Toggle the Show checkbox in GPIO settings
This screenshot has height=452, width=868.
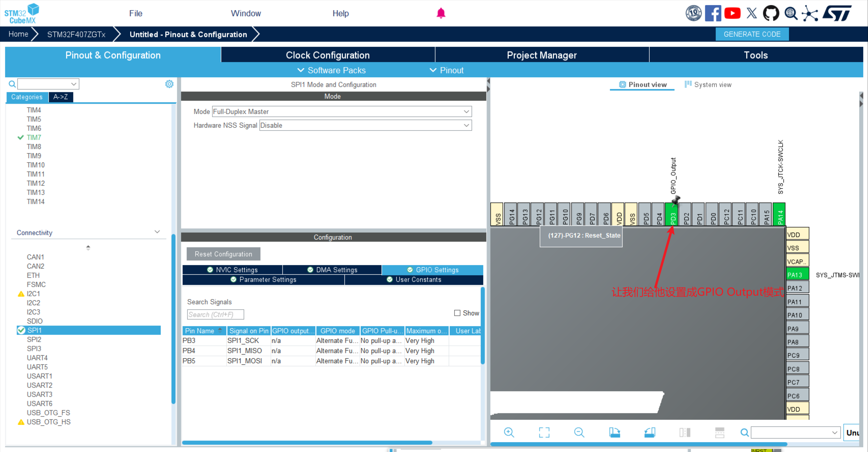click(x=457, y=313)
